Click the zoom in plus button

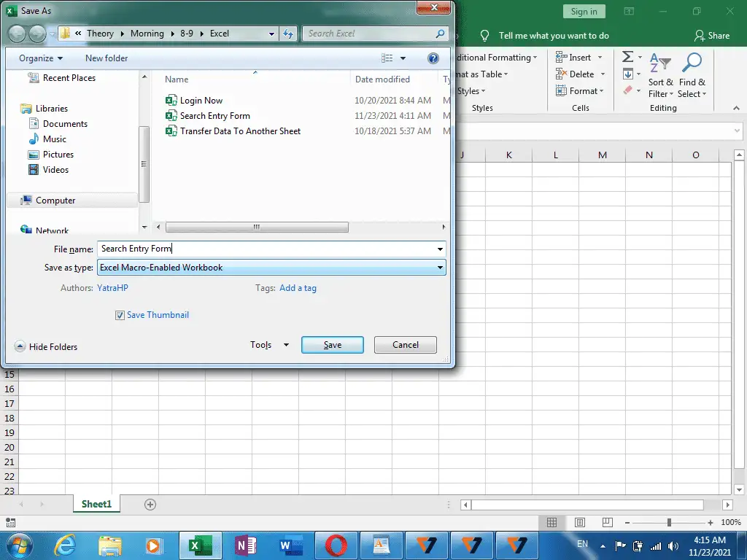click(x=711, y=523)
